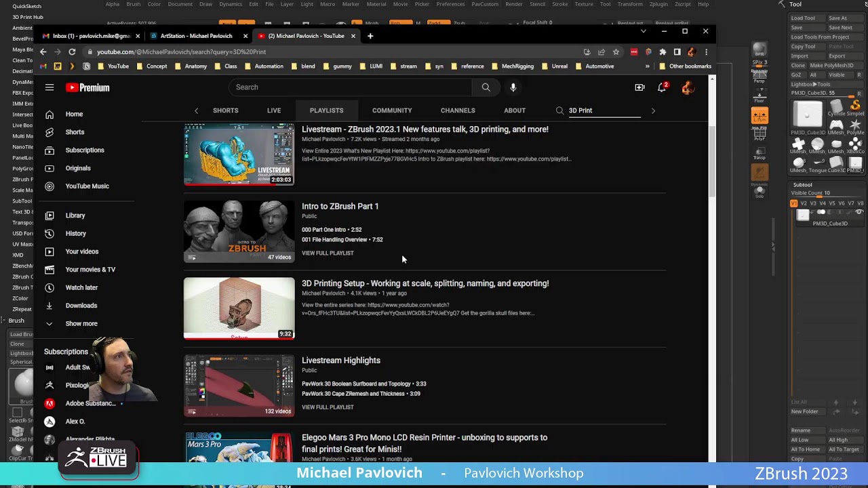Switch to COMMUNITY channel tab
This screenshot has height=488, width=868.
392,110
